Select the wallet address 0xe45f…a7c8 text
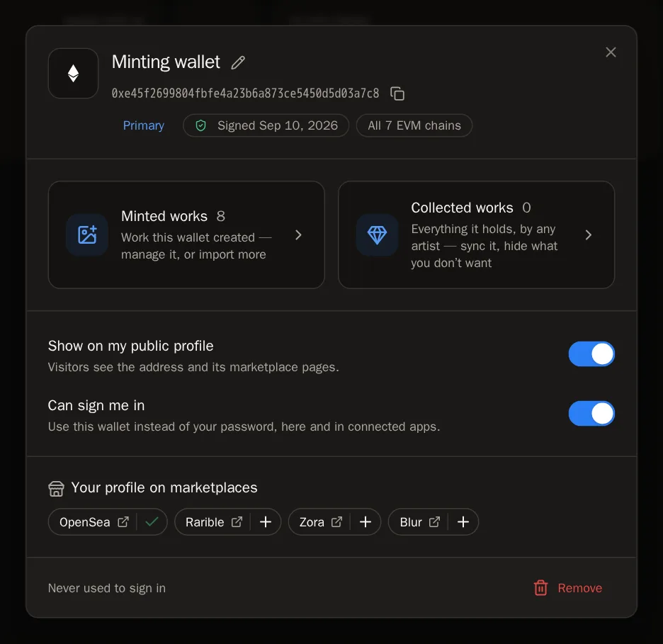 pyautogui.click(x=245, y=94)
